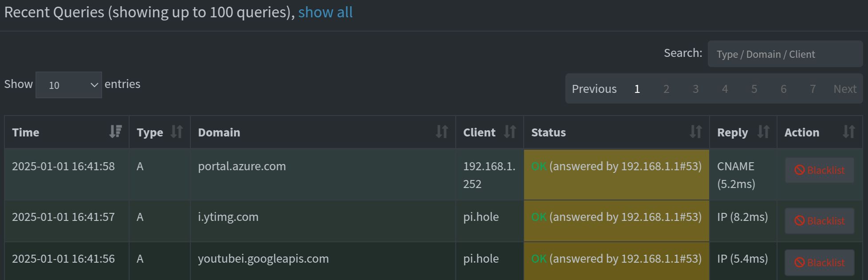
Task: Click the Status column header label
Action: coord(548,132)
